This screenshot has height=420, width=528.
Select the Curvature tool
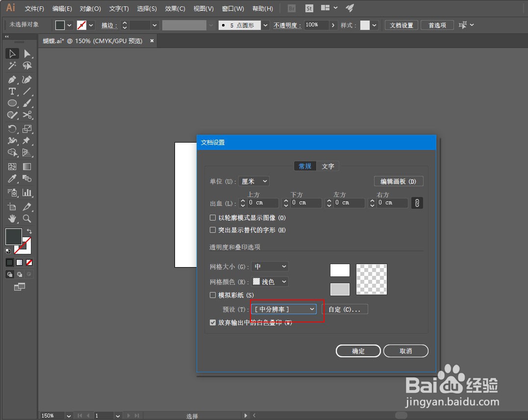pyautogui.click(x=27, y=80)
